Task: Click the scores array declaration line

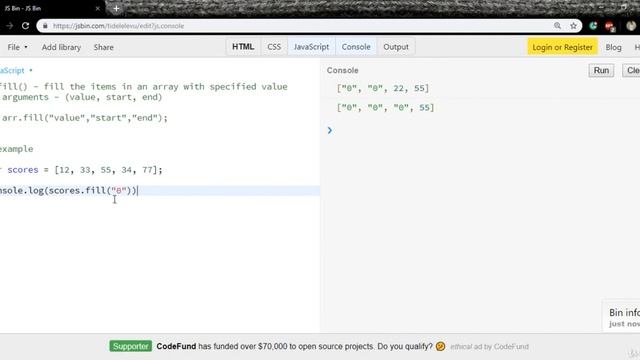Action: [81, 170]
